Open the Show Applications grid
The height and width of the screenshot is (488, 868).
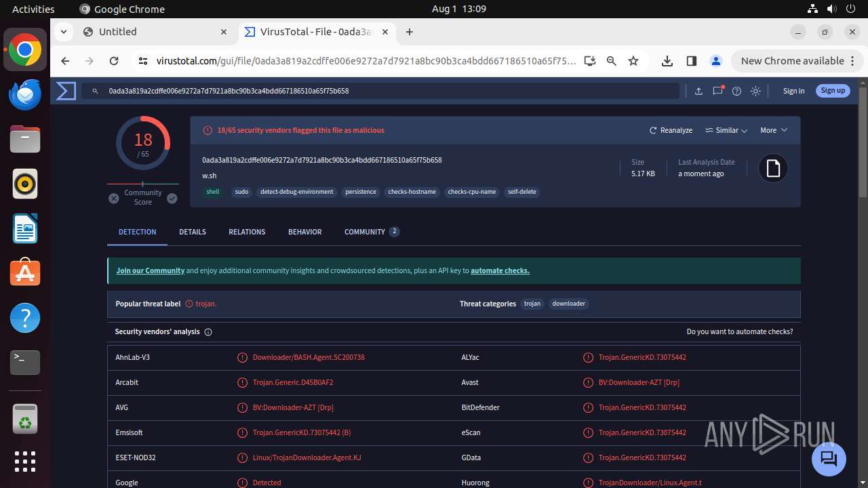25,462
